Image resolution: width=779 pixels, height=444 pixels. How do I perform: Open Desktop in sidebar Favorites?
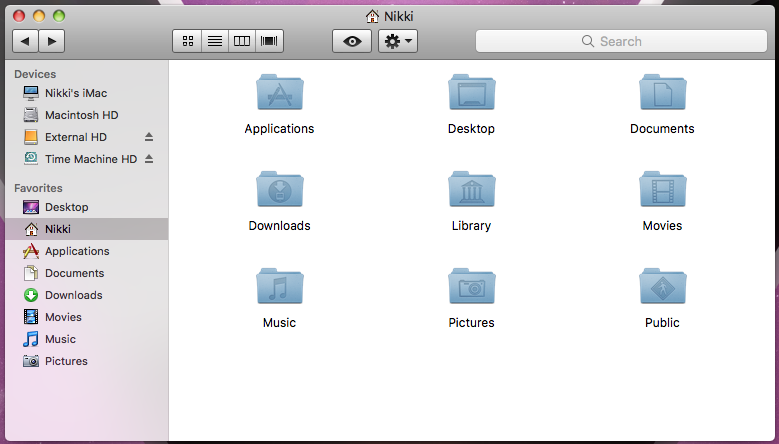tap(87, 207)
